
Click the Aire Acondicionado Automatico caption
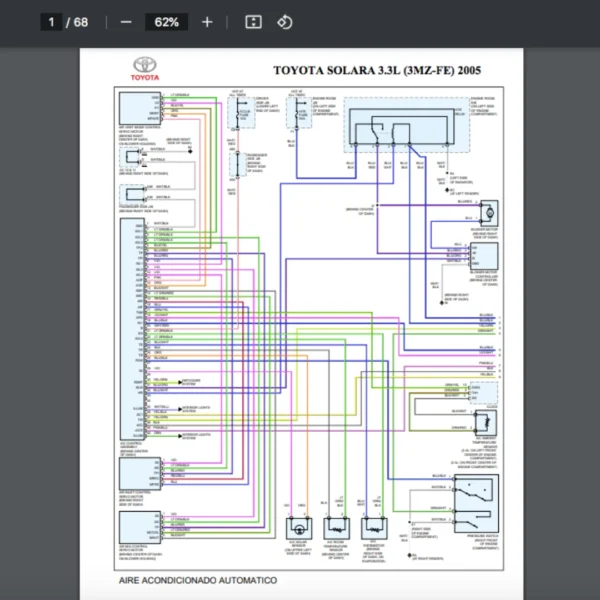click(x=198, y=580)
